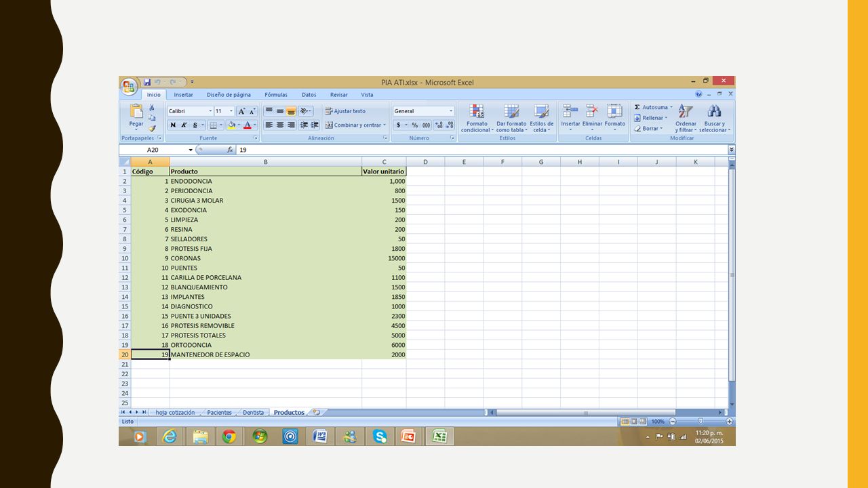The image size is (868, 488).
Task: Open the Insertar ribbon tab
Action: pos(183,95)
